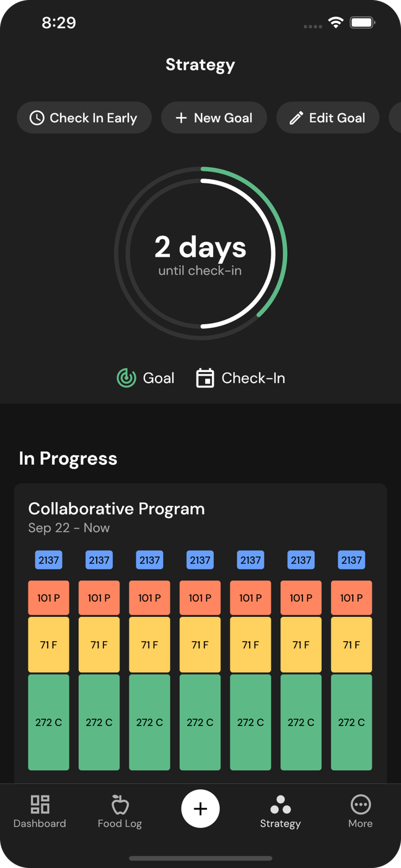Select the last yellow 71 F block
The image size is (401, 868).
(351, 645)
